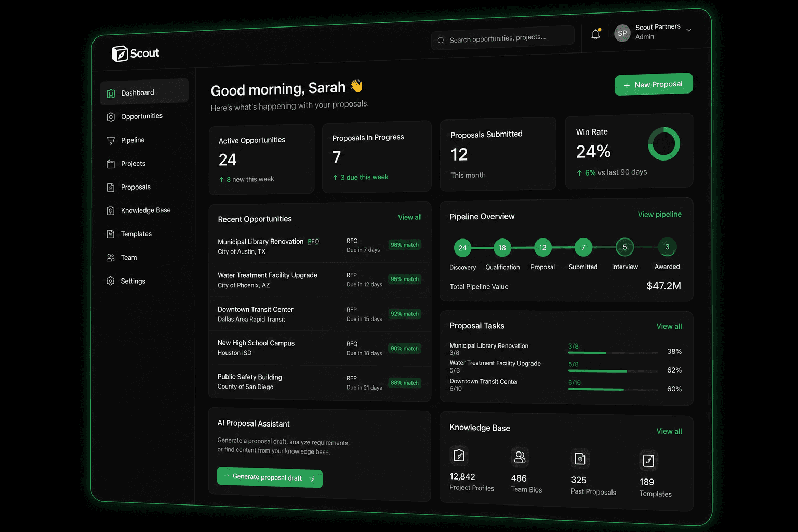Click the Scout logo icon

[x=120, y=54]
